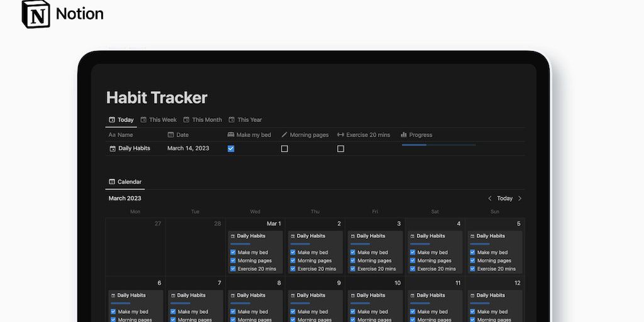Click the calendar icon in Date column header
Viewport: 644px width, 322px height.
click(170, 135)
